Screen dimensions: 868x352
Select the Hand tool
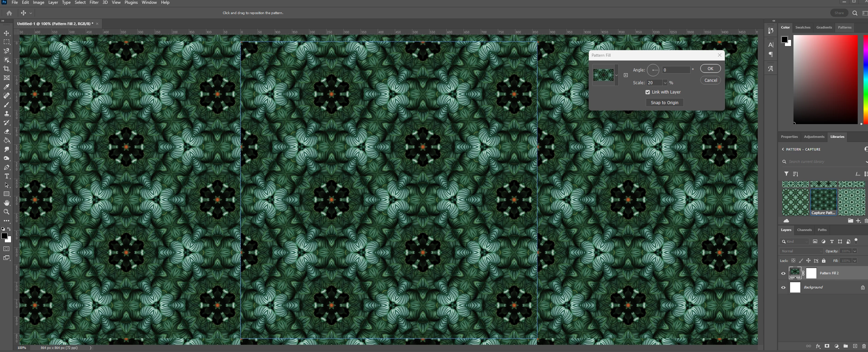[7, 203]
